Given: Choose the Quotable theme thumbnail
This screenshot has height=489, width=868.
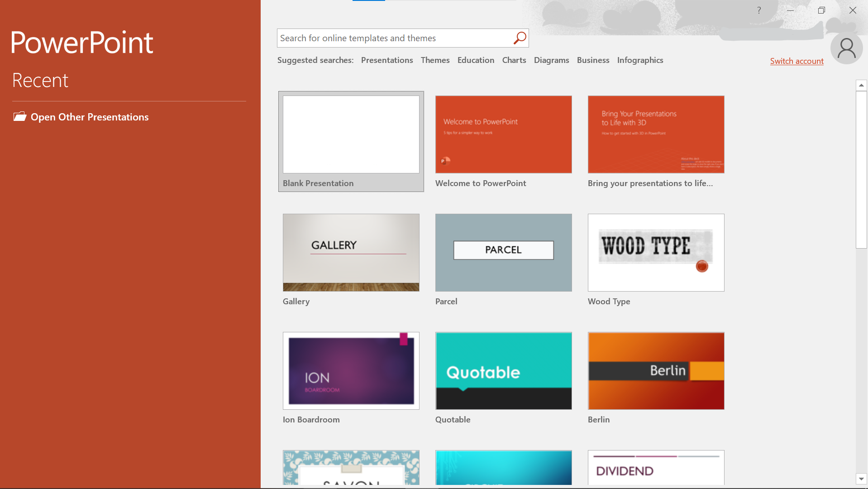Looking at the screenshot, I should click(x=504, y=371).
